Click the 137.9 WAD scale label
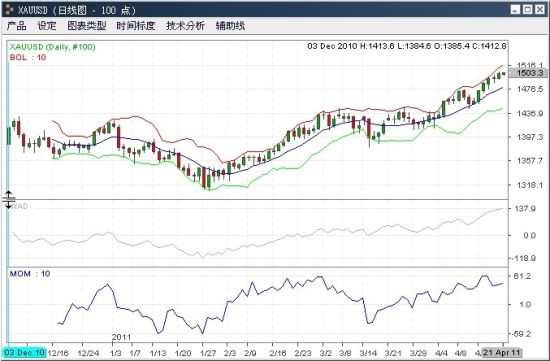This screenshot has width=550, height=361. [x=525, y=209]
